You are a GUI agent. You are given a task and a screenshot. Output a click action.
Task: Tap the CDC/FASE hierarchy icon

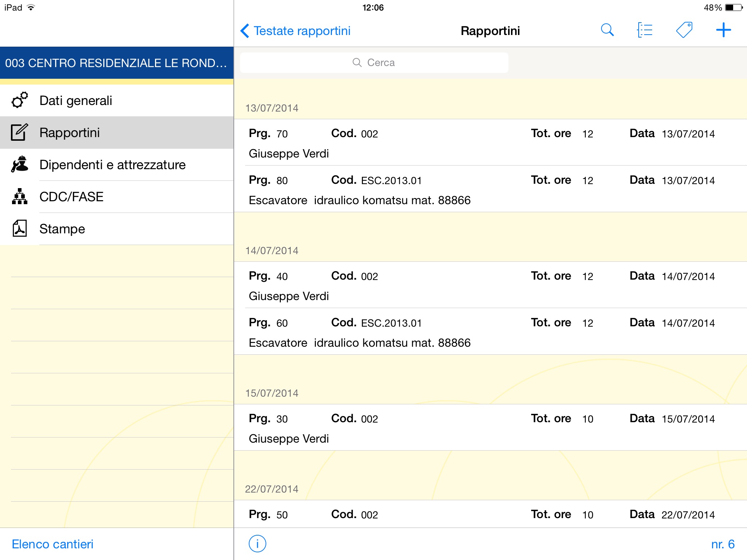[x=20, y=197]
